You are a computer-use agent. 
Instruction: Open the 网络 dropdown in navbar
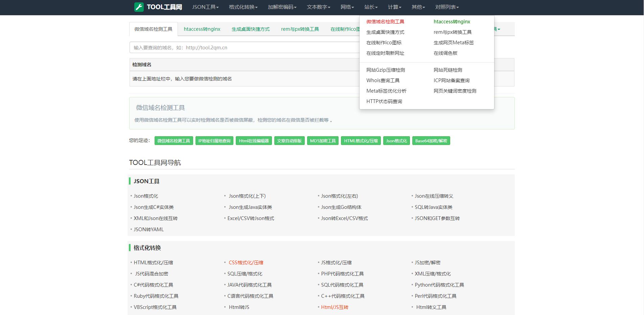click(346, 7)
